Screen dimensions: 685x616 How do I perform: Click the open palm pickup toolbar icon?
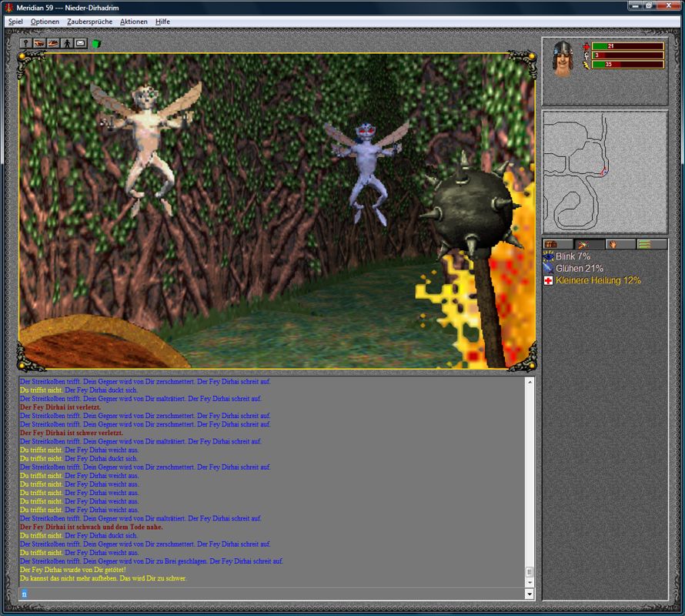click(53, 43)
